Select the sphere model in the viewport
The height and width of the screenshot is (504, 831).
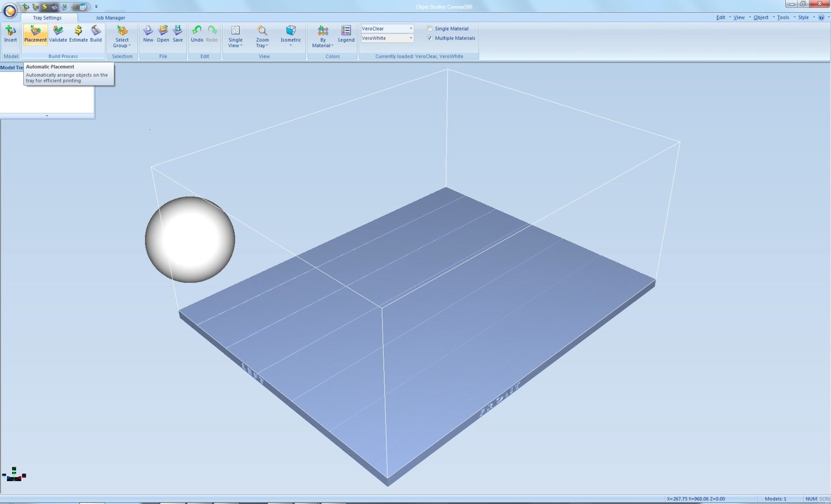(189, 240)
